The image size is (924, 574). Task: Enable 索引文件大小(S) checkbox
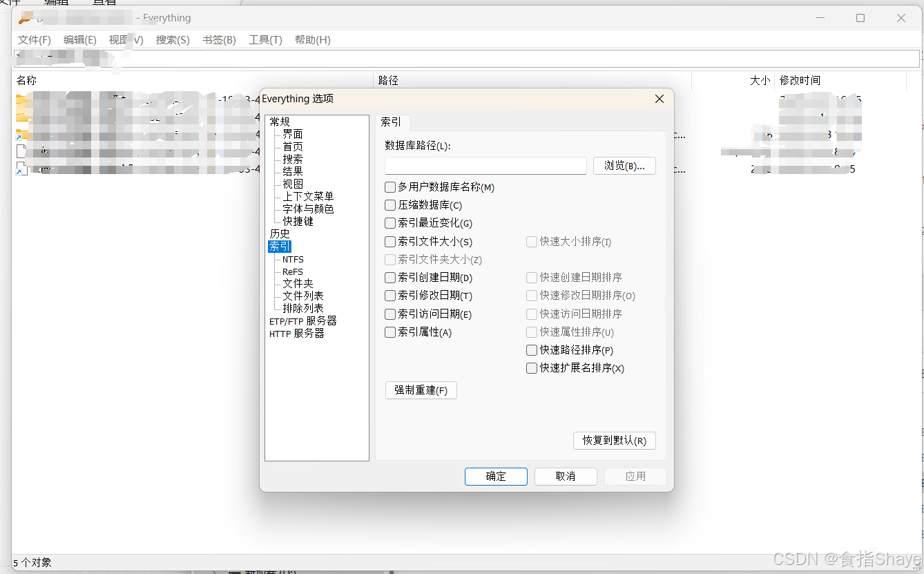[428, 242]
